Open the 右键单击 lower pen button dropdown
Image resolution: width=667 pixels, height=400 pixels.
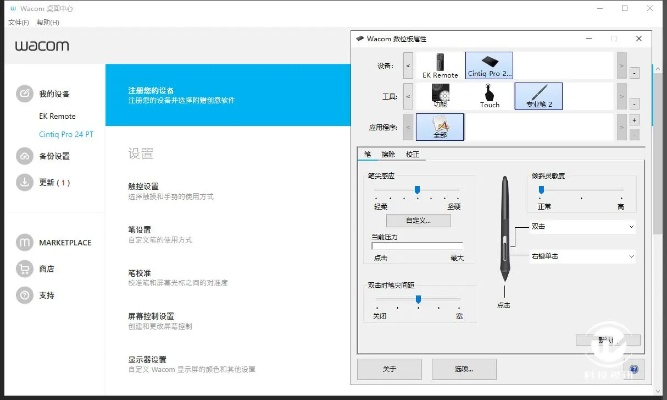click(x=583, y=256)
